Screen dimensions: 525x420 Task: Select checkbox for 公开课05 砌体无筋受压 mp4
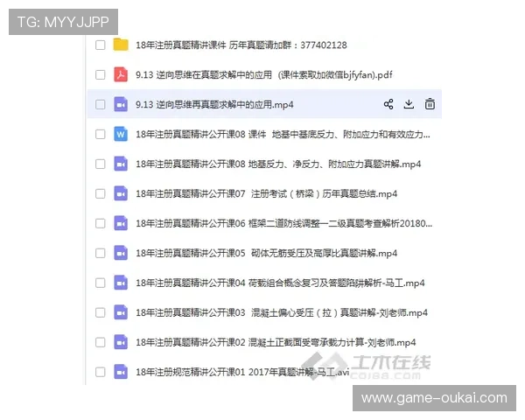click(x=100, y=253)
